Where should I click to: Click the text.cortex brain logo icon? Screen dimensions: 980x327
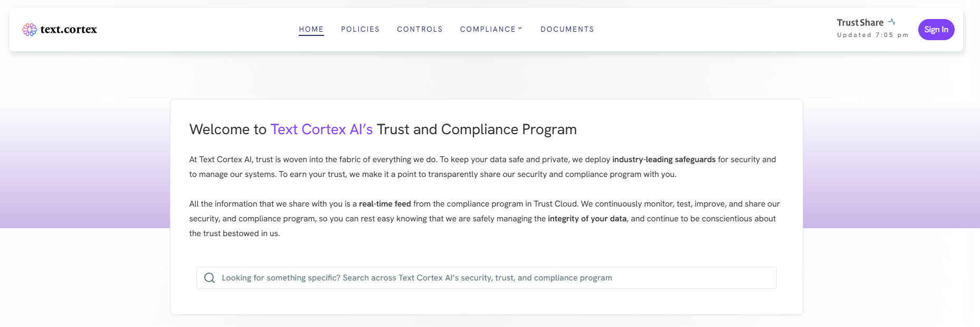30,30
